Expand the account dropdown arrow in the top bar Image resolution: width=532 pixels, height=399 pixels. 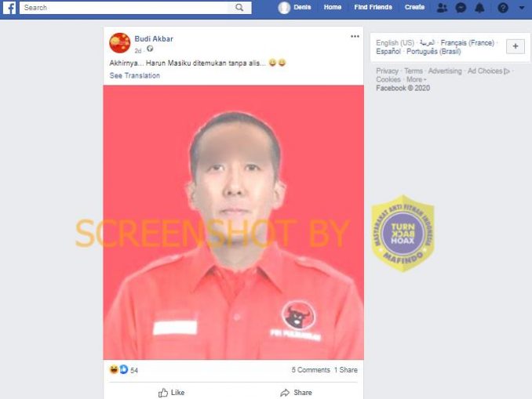point(522,8)
